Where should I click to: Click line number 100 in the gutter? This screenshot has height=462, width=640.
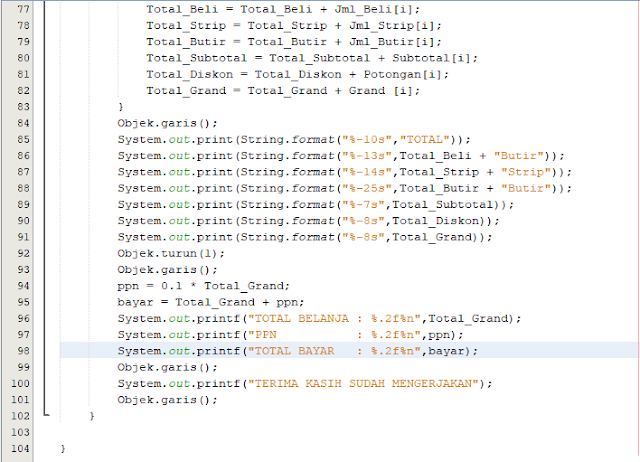click(x=20, y=384)
